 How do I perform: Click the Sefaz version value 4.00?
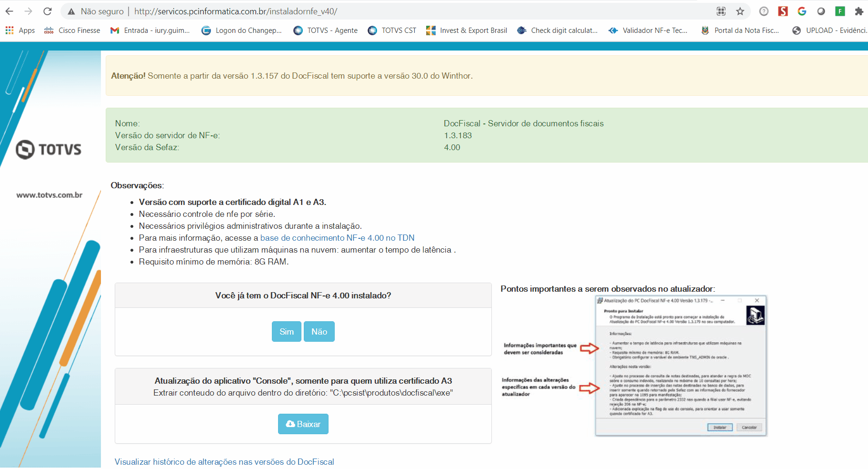click(x=452, y=147)
